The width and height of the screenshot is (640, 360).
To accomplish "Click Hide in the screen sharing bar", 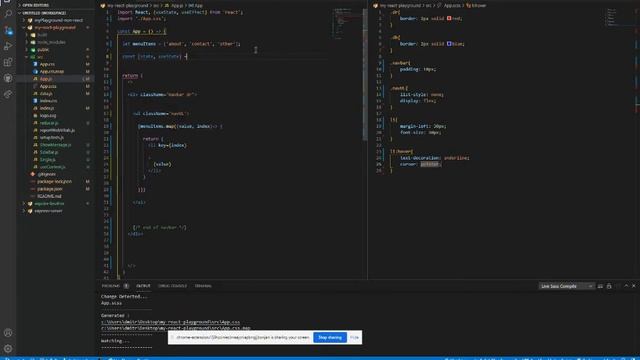I will coord(354,338).
